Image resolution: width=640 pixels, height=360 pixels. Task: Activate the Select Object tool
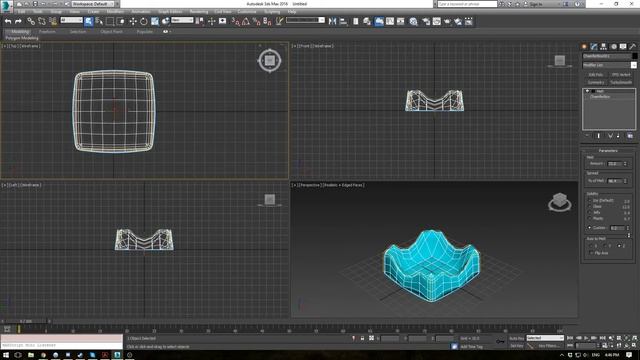[89, 21]
